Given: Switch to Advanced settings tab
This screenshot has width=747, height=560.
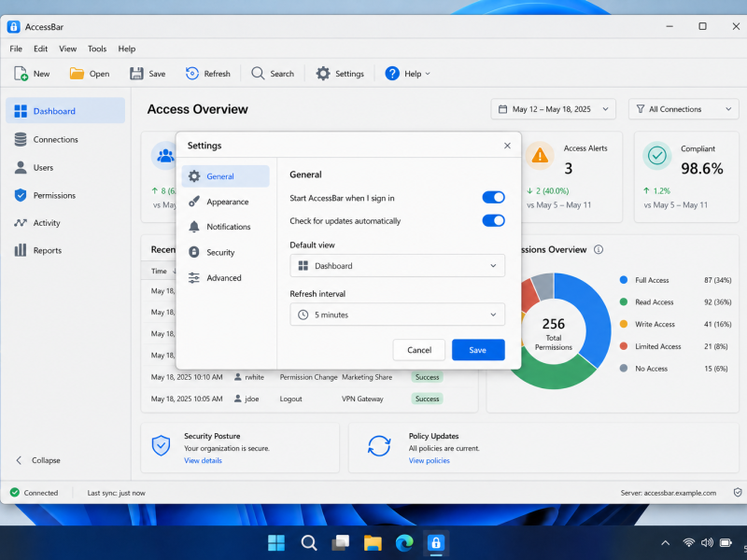Looking at the screenshot, I should click(x=225, y=277).
